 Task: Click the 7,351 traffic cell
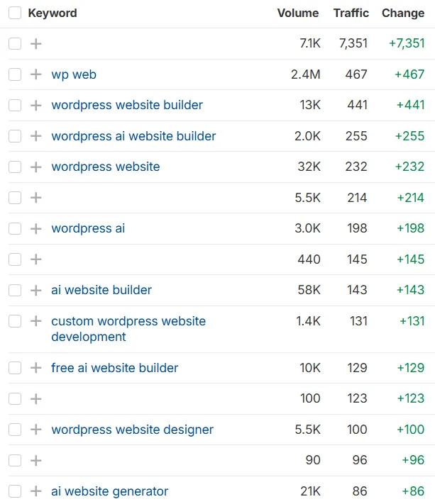pyautogui.click(x=353, y=43)
